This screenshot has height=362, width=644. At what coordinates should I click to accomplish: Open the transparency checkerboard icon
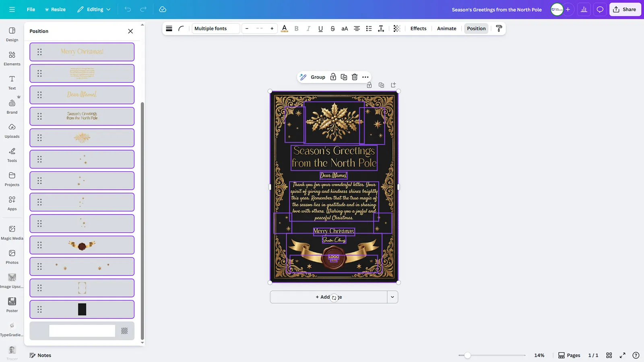click(397, 29)
